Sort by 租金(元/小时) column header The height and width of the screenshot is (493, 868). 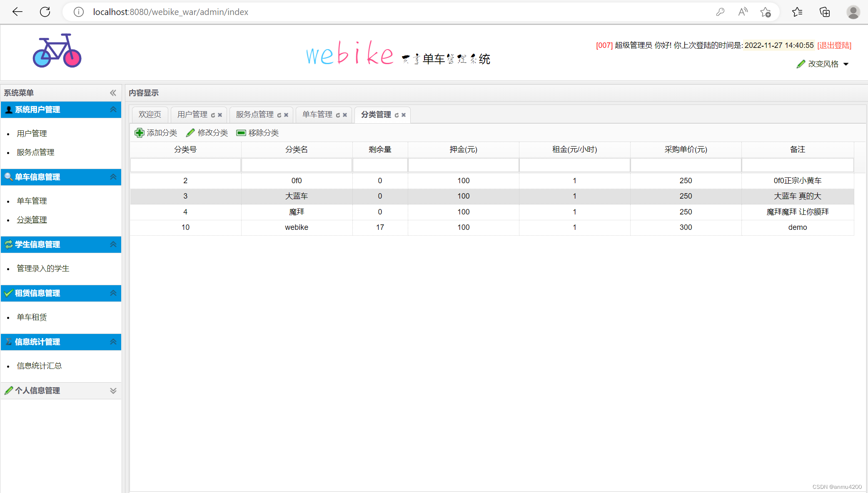point(574,149)
